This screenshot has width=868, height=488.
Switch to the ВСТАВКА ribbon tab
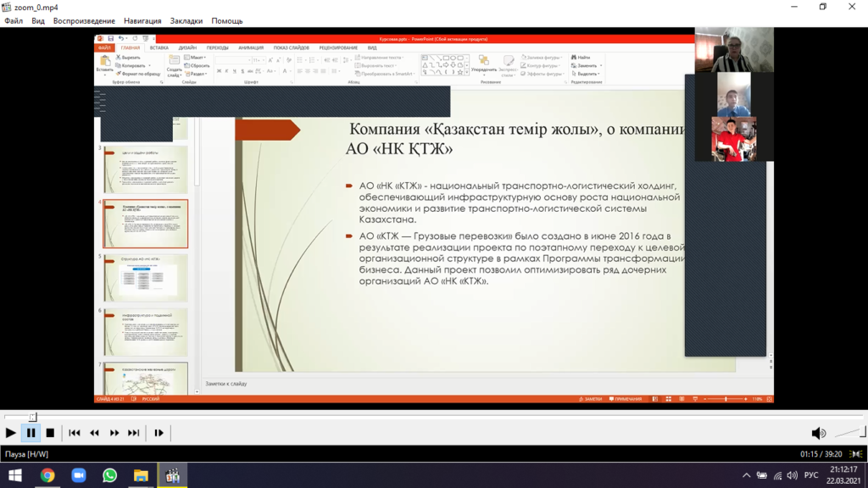pos(159,48)
